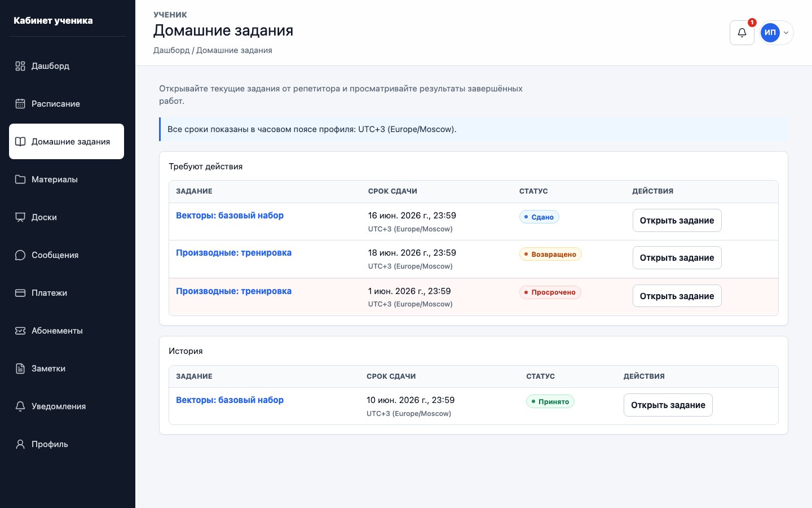Click the Дашборд breadcrumb link
The height and width of the screenshot is (508, 812).
point(171,50)
